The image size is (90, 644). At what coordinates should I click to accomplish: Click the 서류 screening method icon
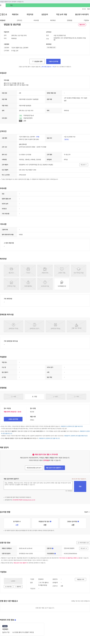pos(13,397)
